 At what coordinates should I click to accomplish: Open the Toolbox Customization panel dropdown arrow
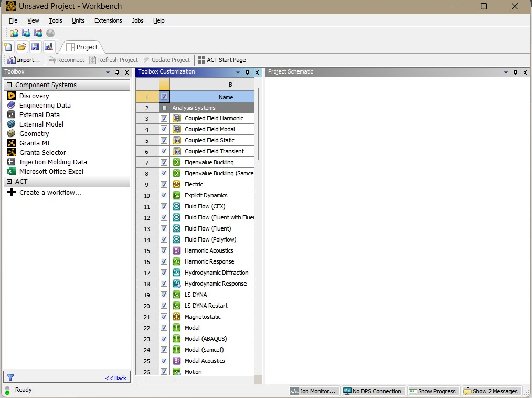(x=238, y=72)
